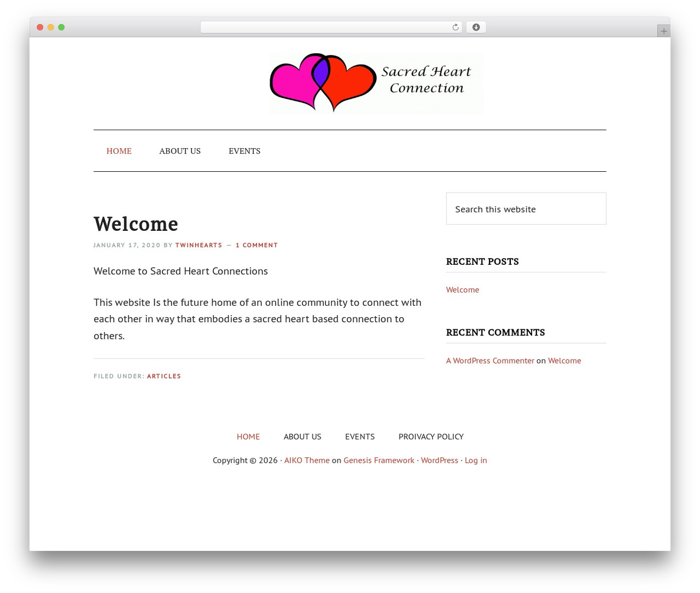Open the Articles category link
The width and height of the screenshot is (700, 593).
tap(164, 376)
